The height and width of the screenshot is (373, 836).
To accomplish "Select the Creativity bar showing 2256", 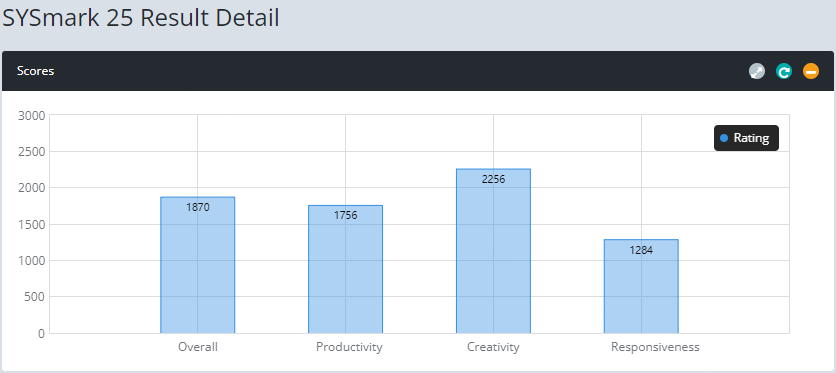I will 493,251.
